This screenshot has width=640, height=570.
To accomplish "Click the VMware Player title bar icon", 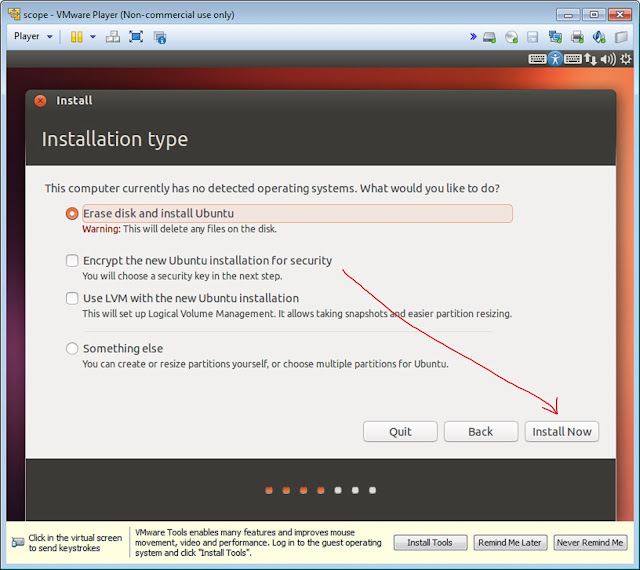I will [x=14, y=14].
